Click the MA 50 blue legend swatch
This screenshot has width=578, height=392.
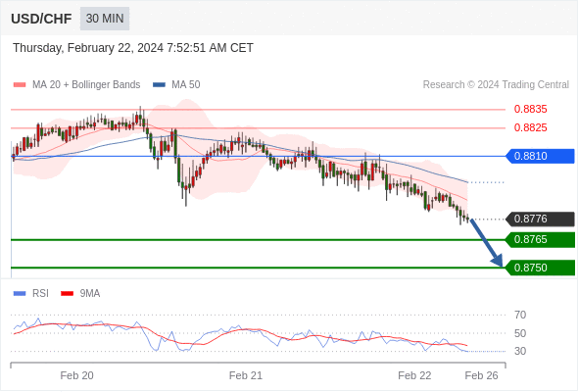click(x=159, y=85)
